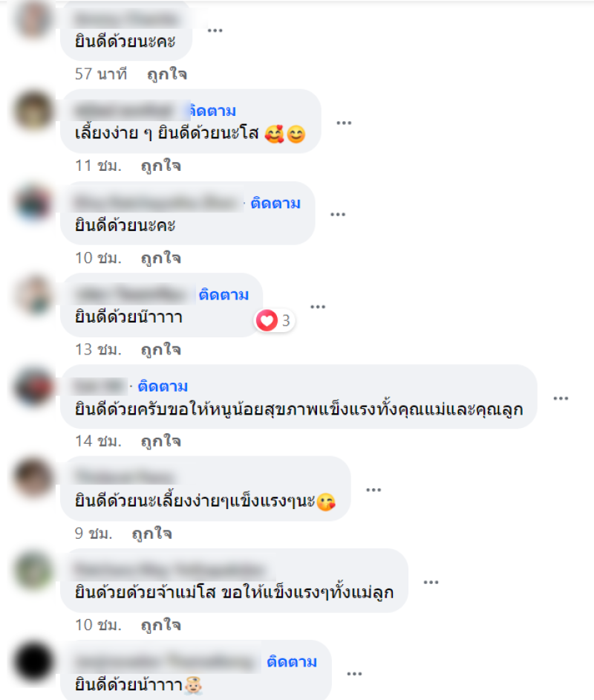This screenshot has height=700, width=594.
Task: Open three-dot menu beside เลี้ยงง่าย ๆ comment
Action: click(x=344, y=123)
